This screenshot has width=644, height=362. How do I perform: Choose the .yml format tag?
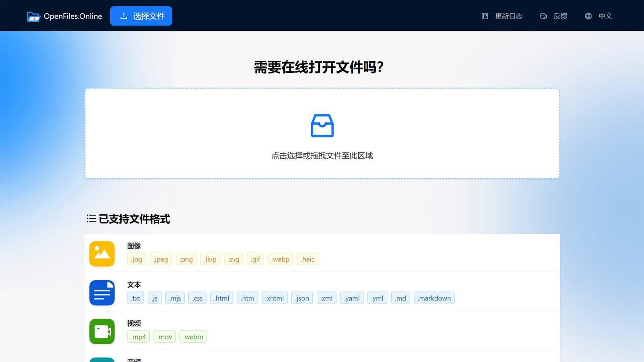click(378, 298)
